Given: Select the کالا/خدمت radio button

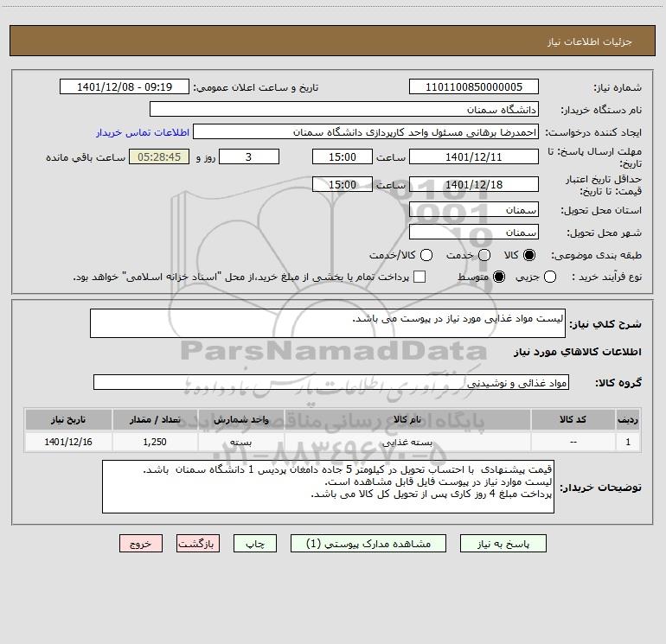Looking at the screenshot, I should tap(426, 255).
